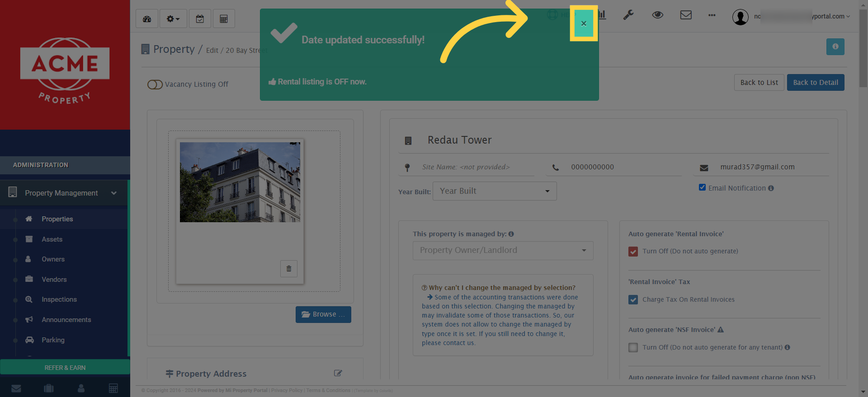Screen dimensions: 868x397
Task: Delete the property photo with trash icon
Action: pyautogui.click(x=289, y=269)
